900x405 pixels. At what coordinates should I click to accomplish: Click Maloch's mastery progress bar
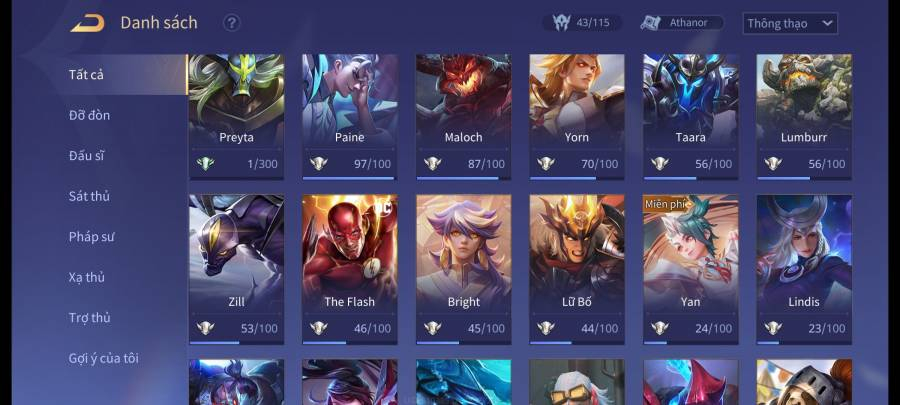[x=463, y=178]
